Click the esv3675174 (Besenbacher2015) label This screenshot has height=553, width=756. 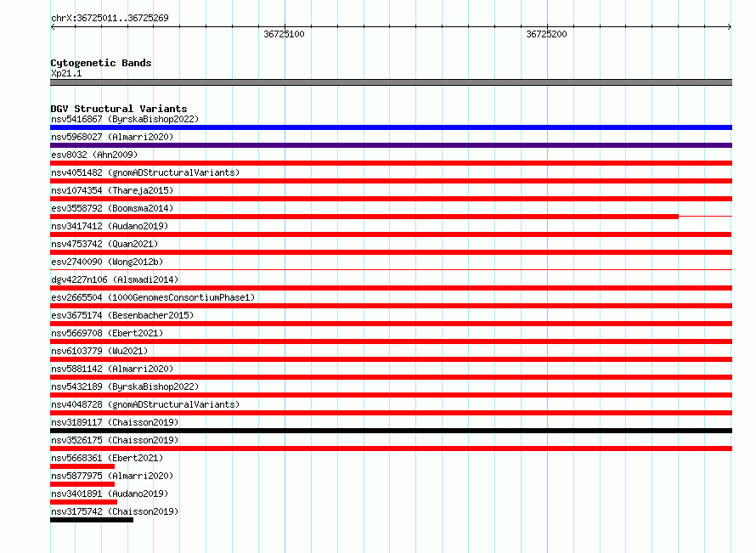click(122, 315)
